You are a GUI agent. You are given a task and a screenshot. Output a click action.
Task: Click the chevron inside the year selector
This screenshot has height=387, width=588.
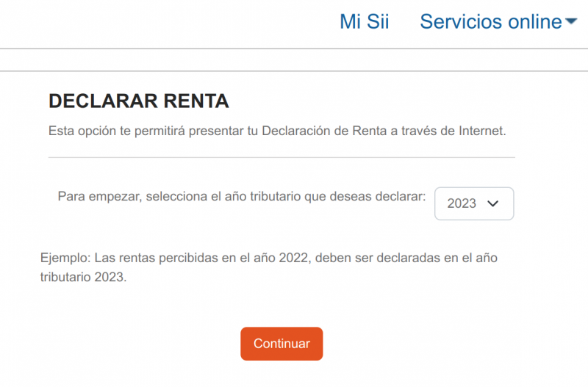[493, 203]
